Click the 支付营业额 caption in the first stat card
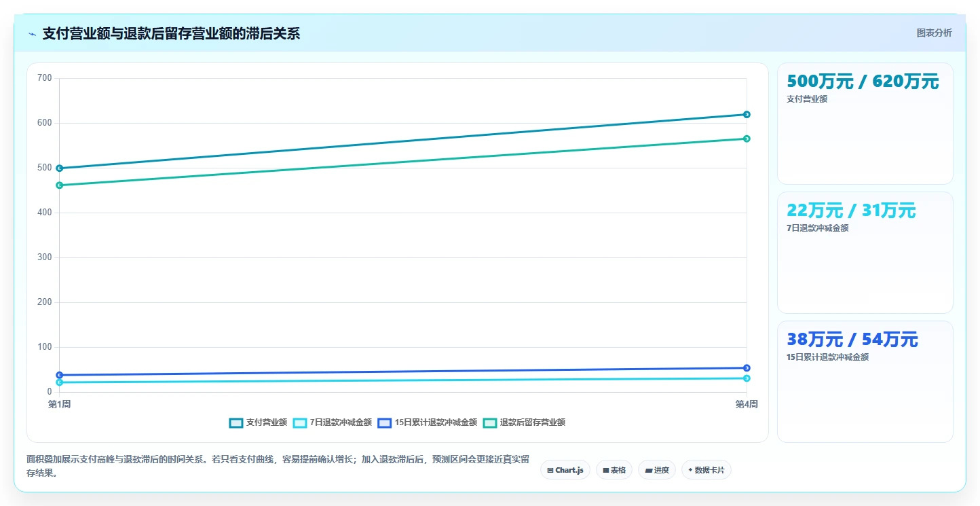This screenshot has height=506, width=980. (x=807, y=99)
